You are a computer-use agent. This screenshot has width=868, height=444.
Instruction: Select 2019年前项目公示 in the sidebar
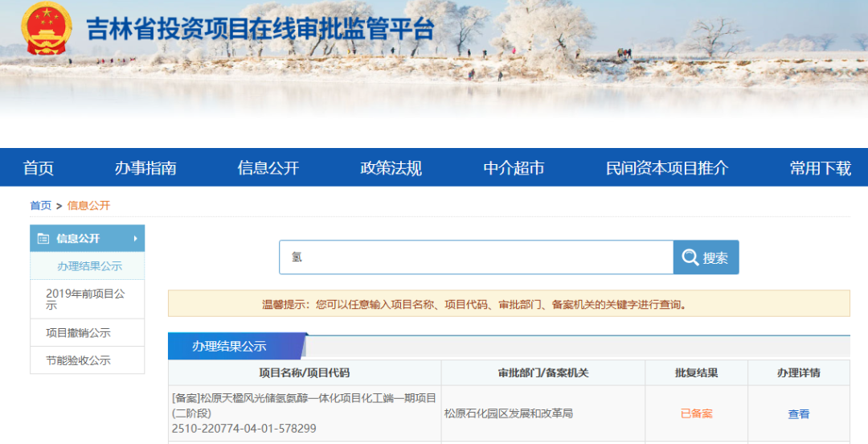click(x=87, y=299)
